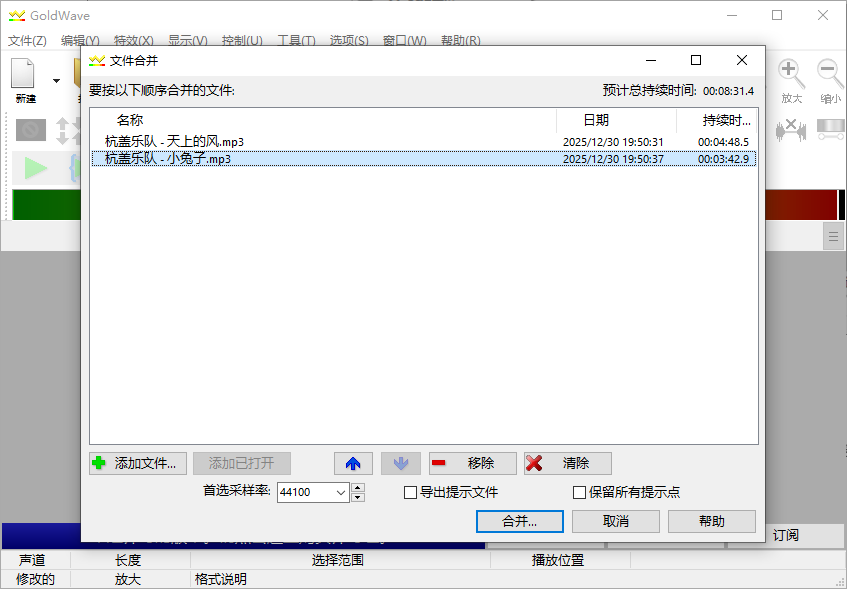
Task: Click the hamburger menu icon below the red waveform
Action: [834, 236]
